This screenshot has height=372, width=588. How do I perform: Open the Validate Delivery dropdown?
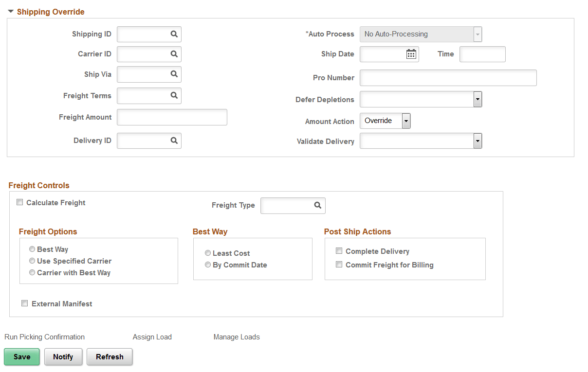(x=477, y=141)
